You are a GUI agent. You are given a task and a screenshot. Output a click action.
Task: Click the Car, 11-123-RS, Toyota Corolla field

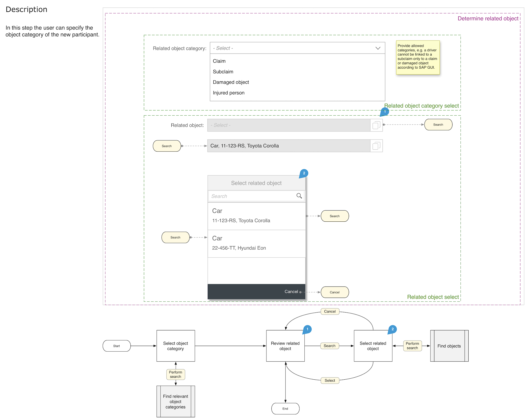[x=289, y=146]
